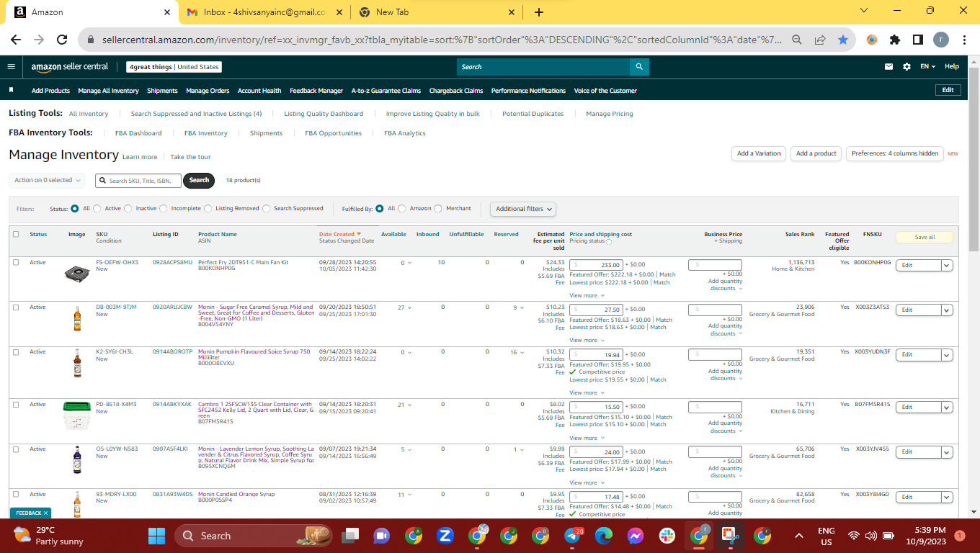Select Fulfilled By Amazon radio button

point(402,209)
